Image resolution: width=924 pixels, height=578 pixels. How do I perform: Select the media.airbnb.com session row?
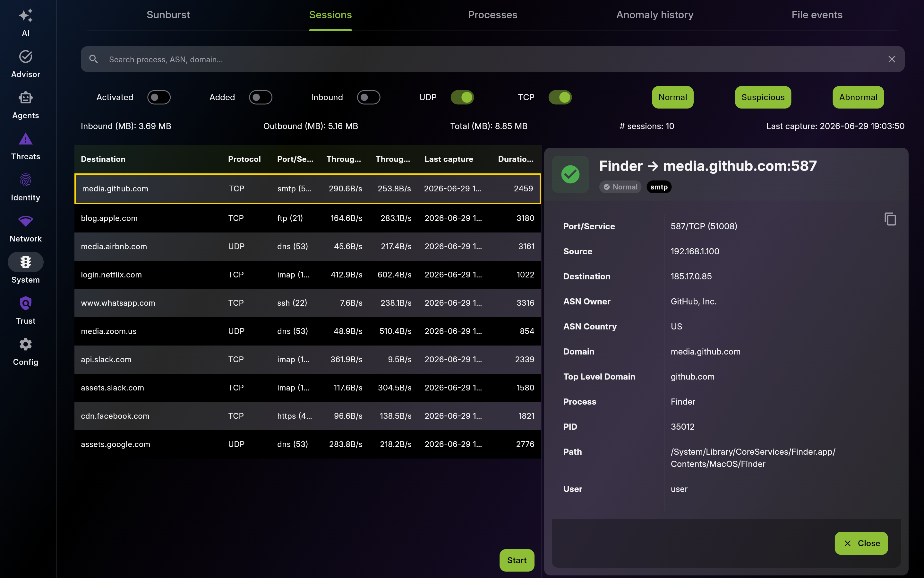pyautogui.click(x=308, y=247)
